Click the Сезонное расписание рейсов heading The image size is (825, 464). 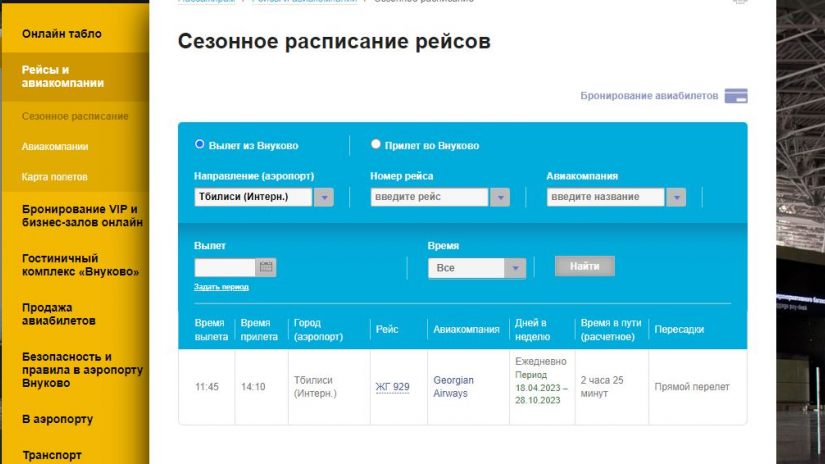(x=334, y=42)
